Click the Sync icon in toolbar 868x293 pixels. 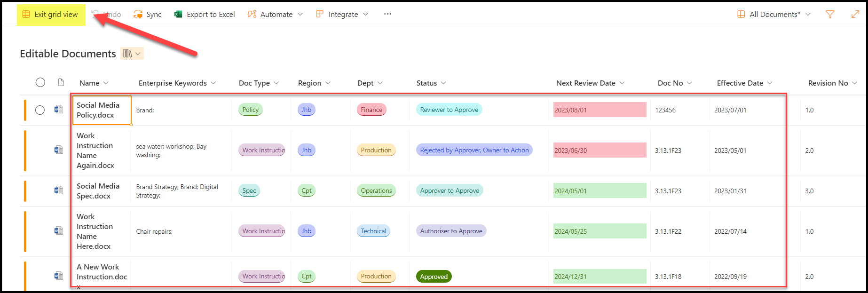(x=138, y=15)
